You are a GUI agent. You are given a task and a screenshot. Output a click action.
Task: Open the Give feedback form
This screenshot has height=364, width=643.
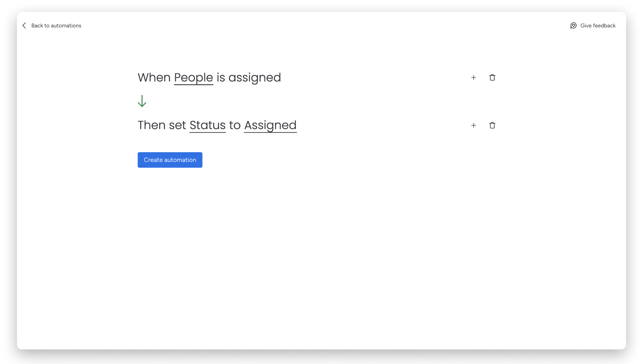598,25
